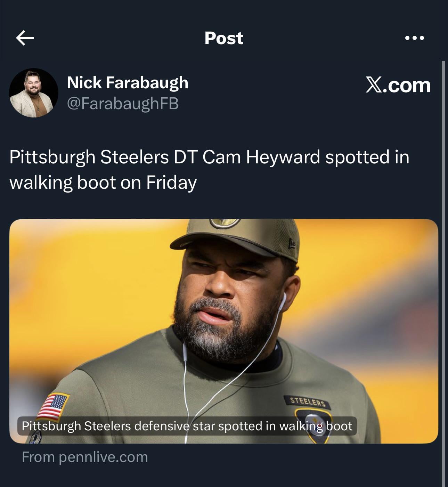Click the Cam Heyward walking boot post text
Viewport: 448px width, 487px height.
coord(209,170)
